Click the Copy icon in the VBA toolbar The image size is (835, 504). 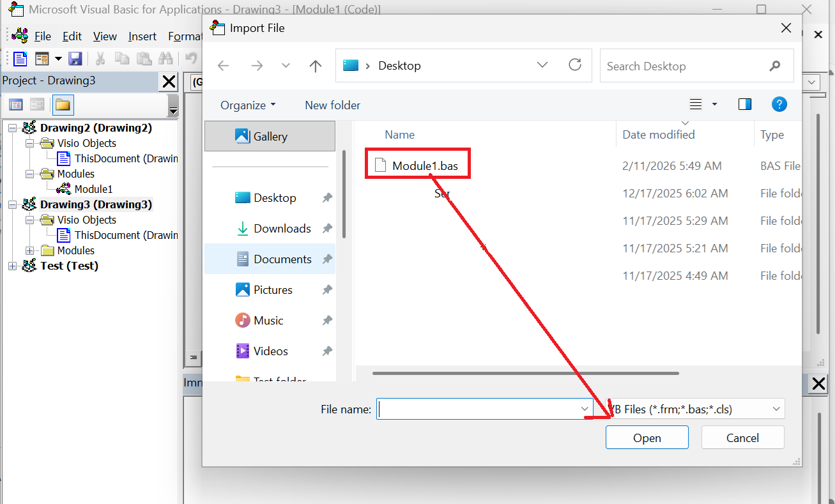(122, 59)
